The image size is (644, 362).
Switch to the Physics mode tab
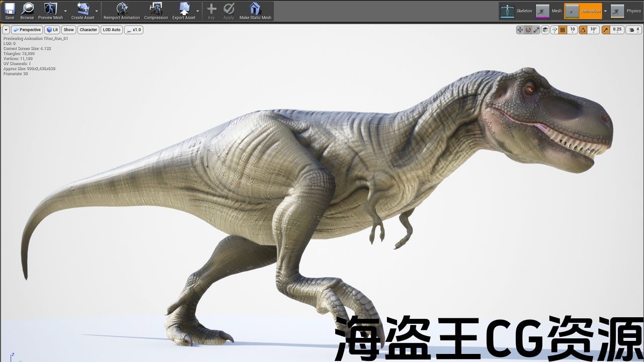(625, 11)
